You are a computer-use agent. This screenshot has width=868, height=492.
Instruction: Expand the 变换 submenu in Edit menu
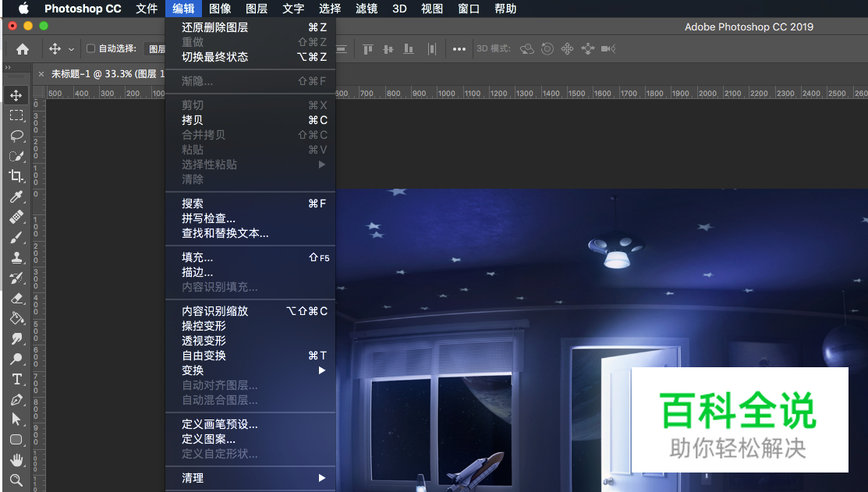(192, 370)
